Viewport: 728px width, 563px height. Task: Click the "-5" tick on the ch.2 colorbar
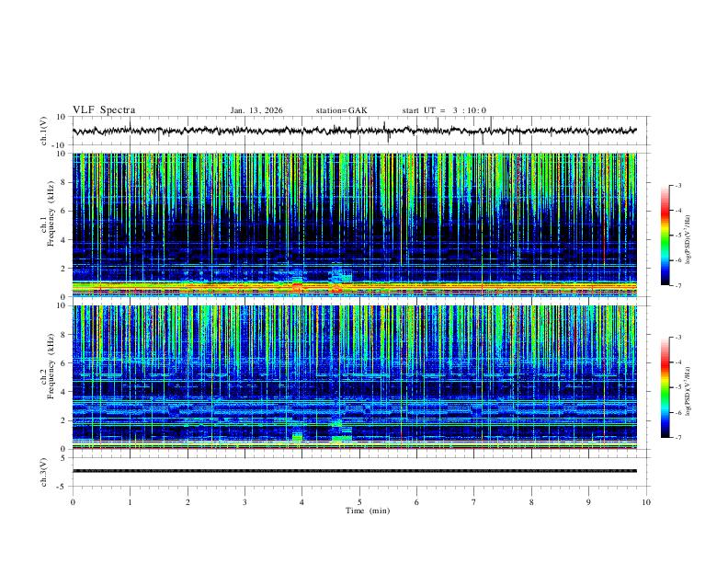677,387
